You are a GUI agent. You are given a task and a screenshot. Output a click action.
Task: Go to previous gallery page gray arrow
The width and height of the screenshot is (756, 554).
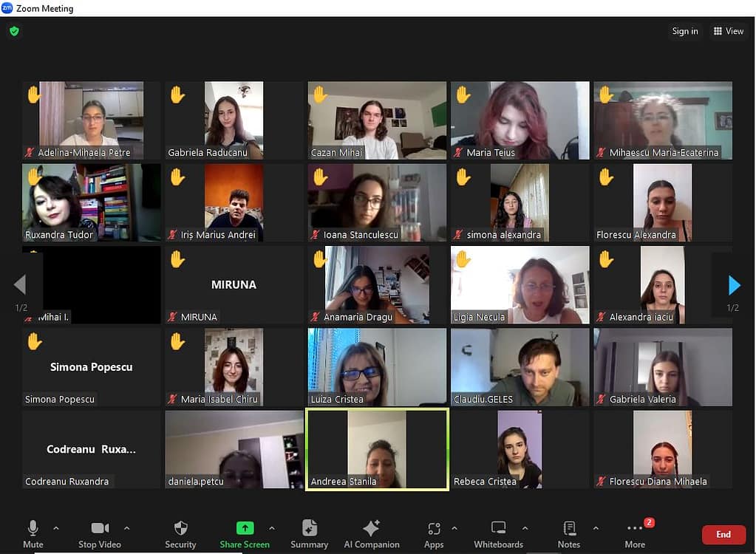[20, 284]
